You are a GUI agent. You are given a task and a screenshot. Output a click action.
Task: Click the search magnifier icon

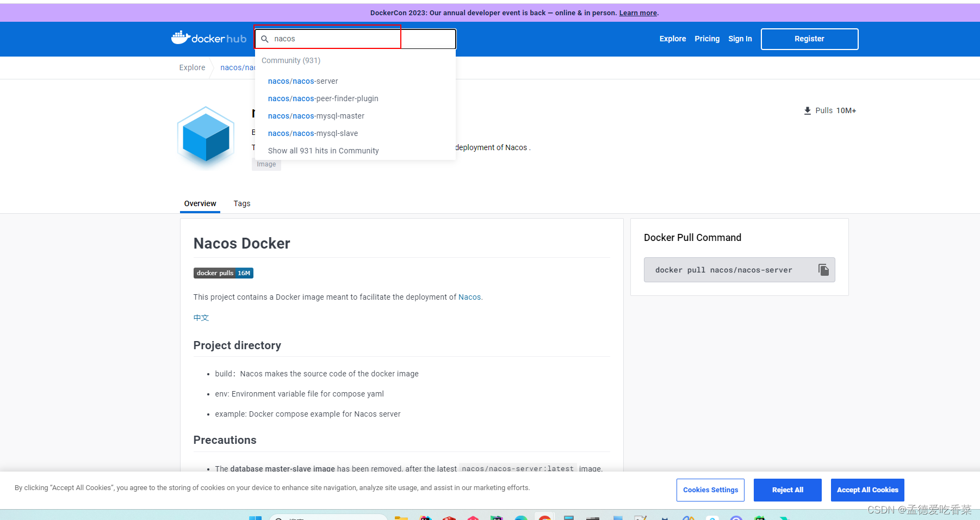[x=265, y=39]
